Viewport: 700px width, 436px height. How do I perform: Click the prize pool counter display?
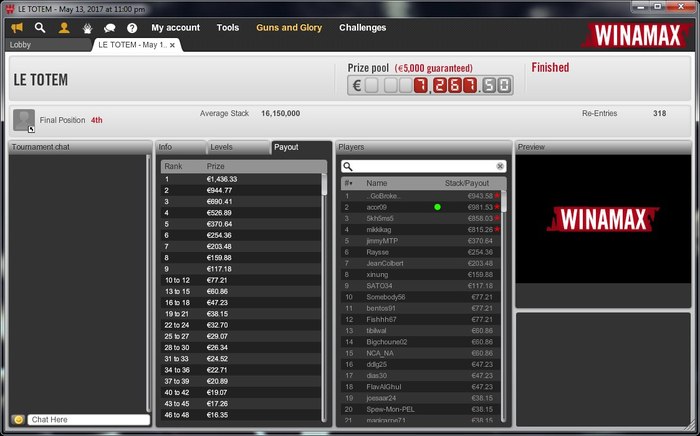pos(430,85)
